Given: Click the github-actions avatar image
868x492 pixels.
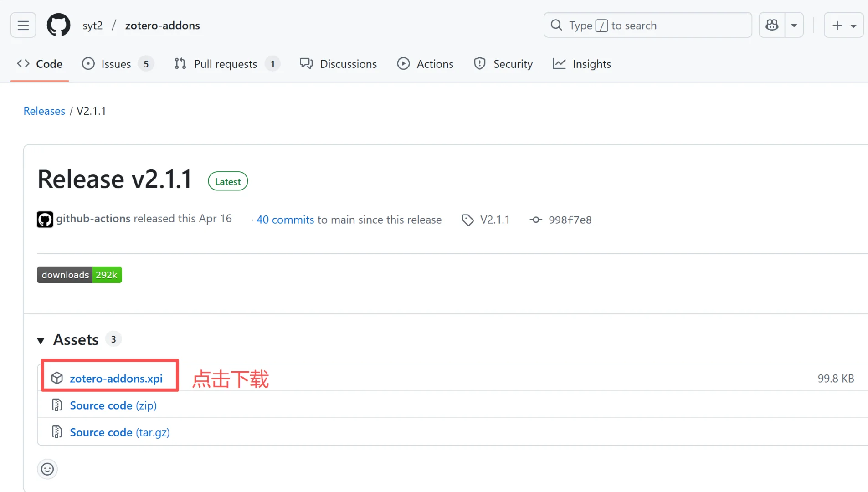Looking at the screenshot, I should 45,219.
